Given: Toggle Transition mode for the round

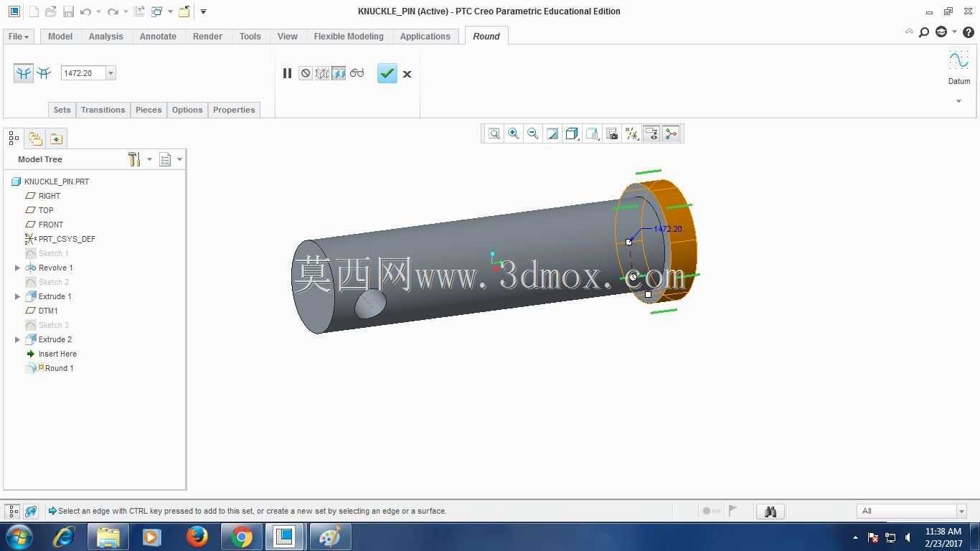Looking at the screenshot, I should [x=44, y=73].
